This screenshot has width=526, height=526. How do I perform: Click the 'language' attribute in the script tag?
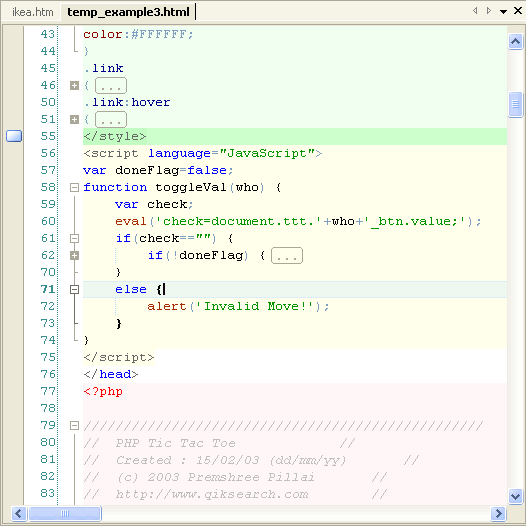point(179,154)
